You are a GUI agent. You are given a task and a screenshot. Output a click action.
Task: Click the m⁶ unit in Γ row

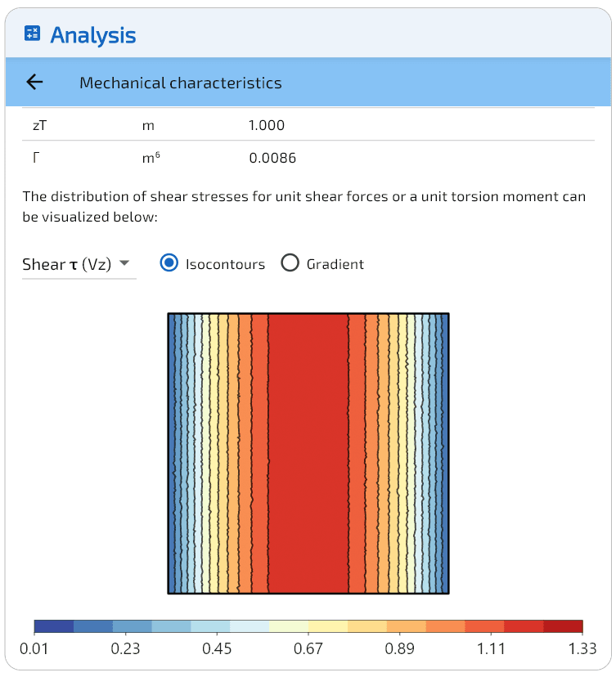(151, 158)
